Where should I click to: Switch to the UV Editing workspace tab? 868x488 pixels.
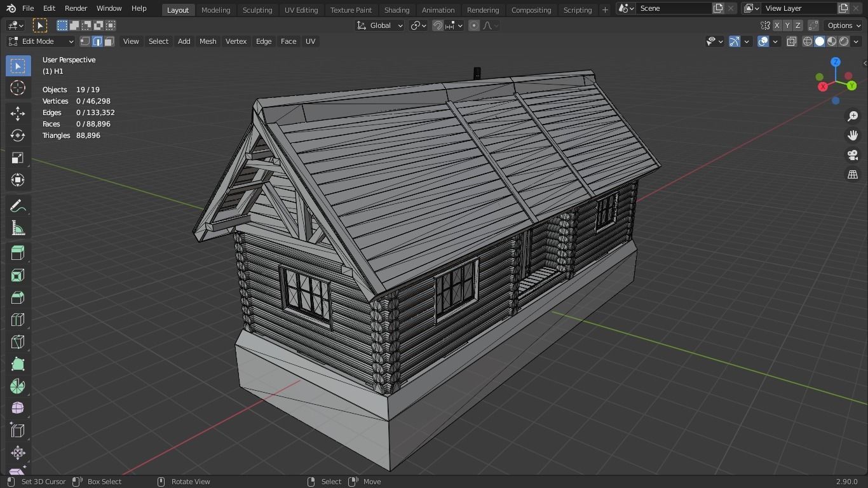[301, 10]
